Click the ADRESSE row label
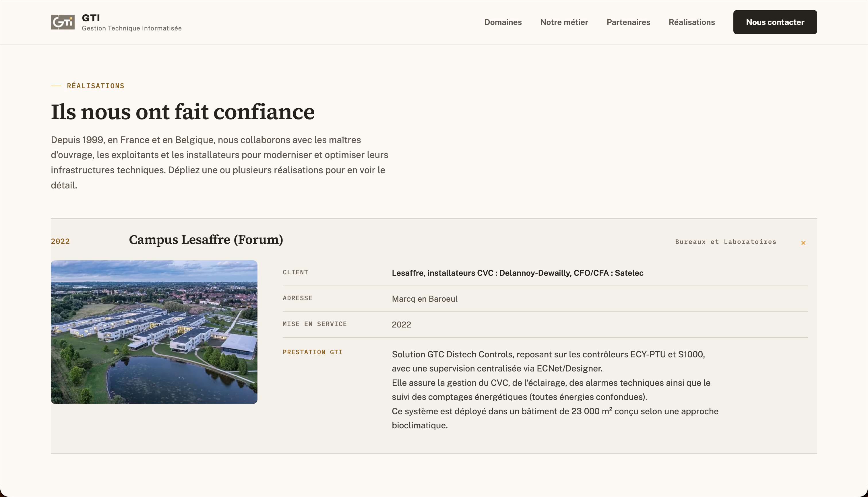Image resolution: width=868 pixels, height=497 pixels. (297, 298)
